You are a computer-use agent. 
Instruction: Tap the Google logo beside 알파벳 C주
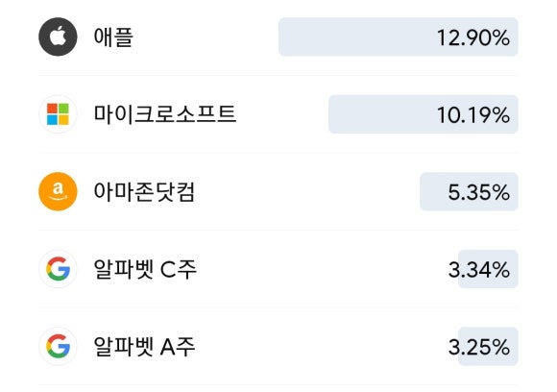tap(58, 269)
